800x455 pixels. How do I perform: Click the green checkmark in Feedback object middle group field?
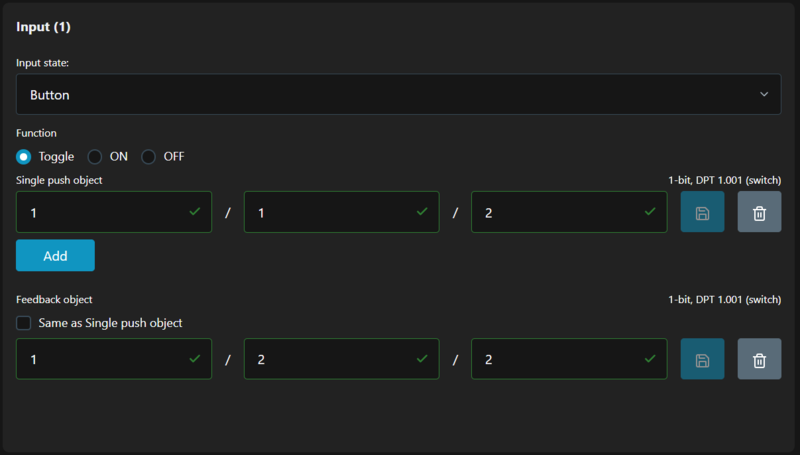[x=421, y=358]
